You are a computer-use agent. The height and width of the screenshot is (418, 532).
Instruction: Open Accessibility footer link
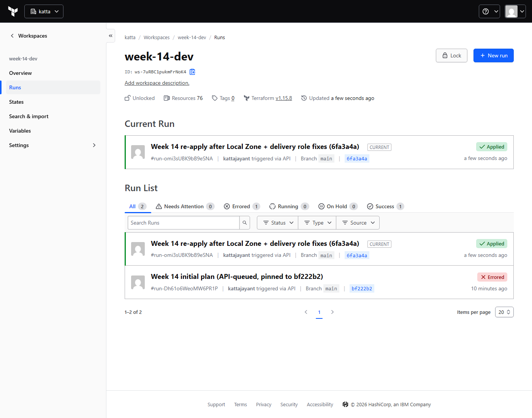[320, 404]
